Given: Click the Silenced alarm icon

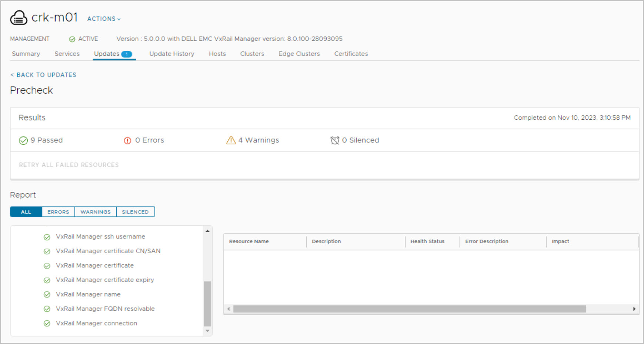Looking at the screenshot, I should coord(335,140).
